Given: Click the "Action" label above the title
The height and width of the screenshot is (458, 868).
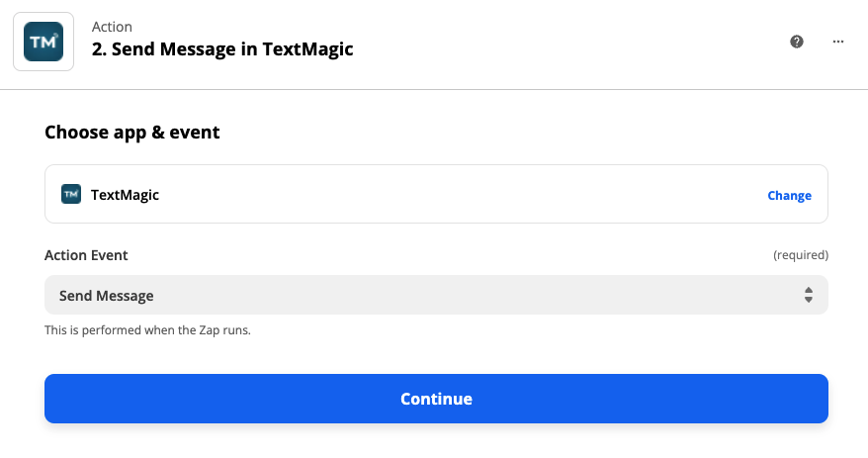Looking at the screenshot, I should pyautogui.click(x=112, y=27).
